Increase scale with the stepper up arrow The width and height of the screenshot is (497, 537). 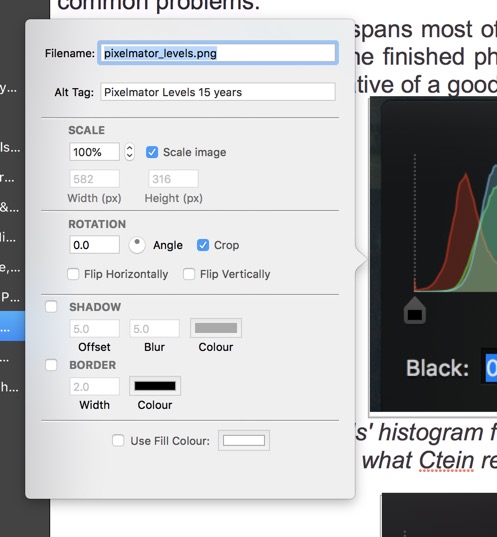click(x=129, y=148)
